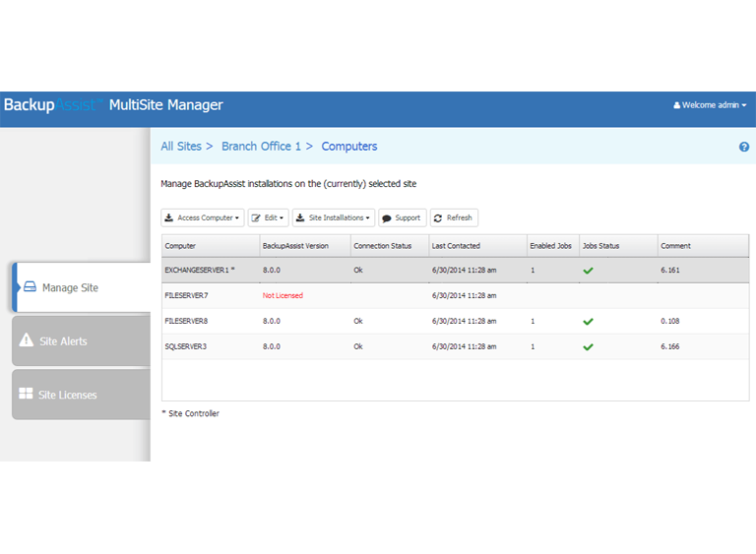Click green checkmark in FILESERVER8 row
756x554 pixels.
[588, 321]
